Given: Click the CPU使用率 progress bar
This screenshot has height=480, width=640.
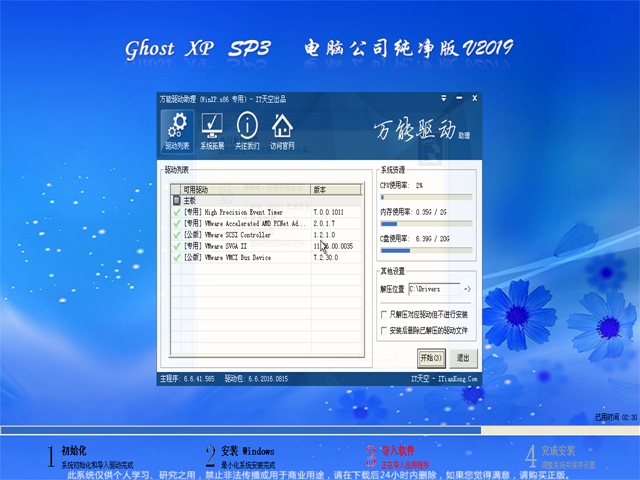Looking at the screenshot, I should point(427,197).
